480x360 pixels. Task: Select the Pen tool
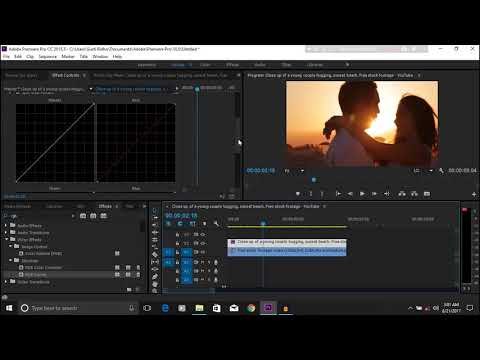click(155, 277)
